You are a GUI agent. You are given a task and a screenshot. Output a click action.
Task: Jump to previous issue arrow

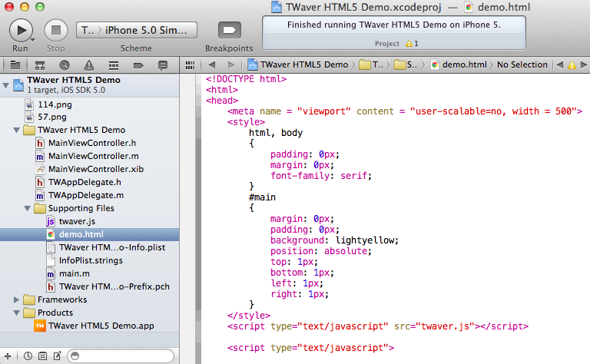coord(559,65)
